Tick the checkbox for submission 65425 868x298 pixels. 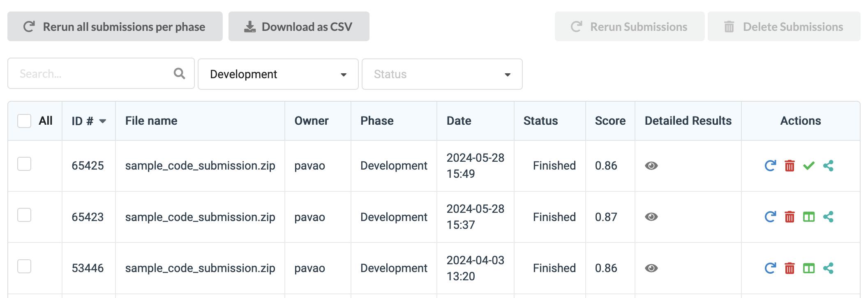(24, 164)
